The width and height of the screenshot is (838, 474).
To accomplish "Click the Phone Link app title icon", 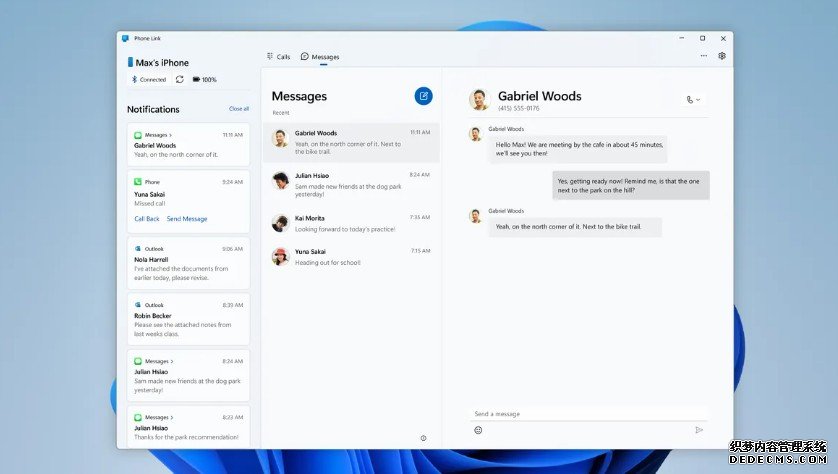I will click(x=126, y=38).
